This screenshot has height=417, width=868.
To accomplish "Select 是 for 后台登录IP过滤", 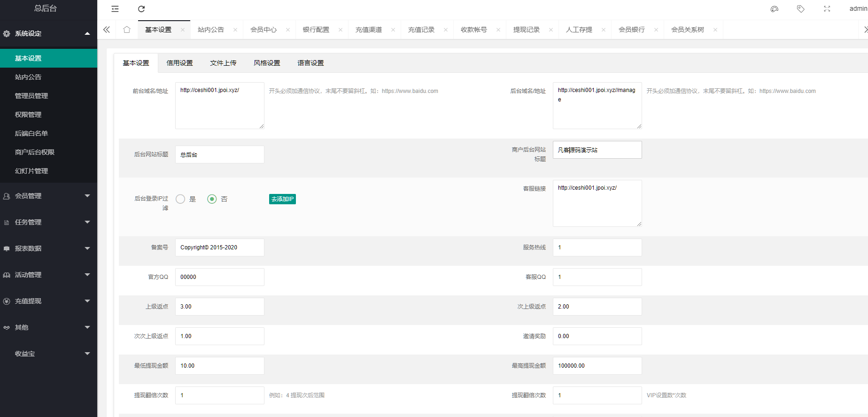I will 180,199.
